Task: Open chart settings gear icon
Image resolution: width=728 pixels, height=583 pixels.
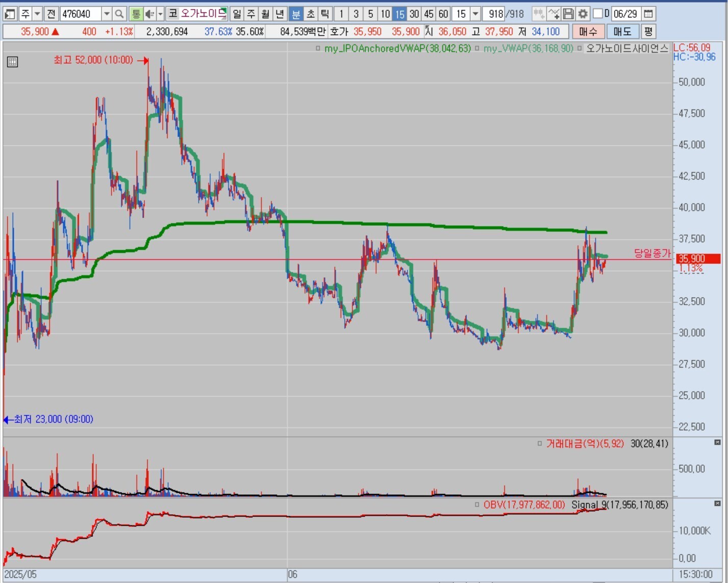Action: point(583,14)
